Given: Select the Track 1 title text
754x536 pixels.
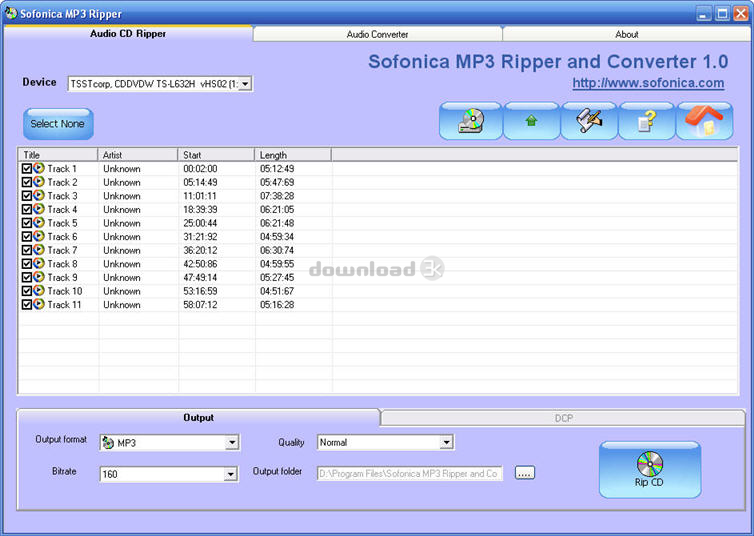Looking at the screenshot, I should click(x=62, y=169).
